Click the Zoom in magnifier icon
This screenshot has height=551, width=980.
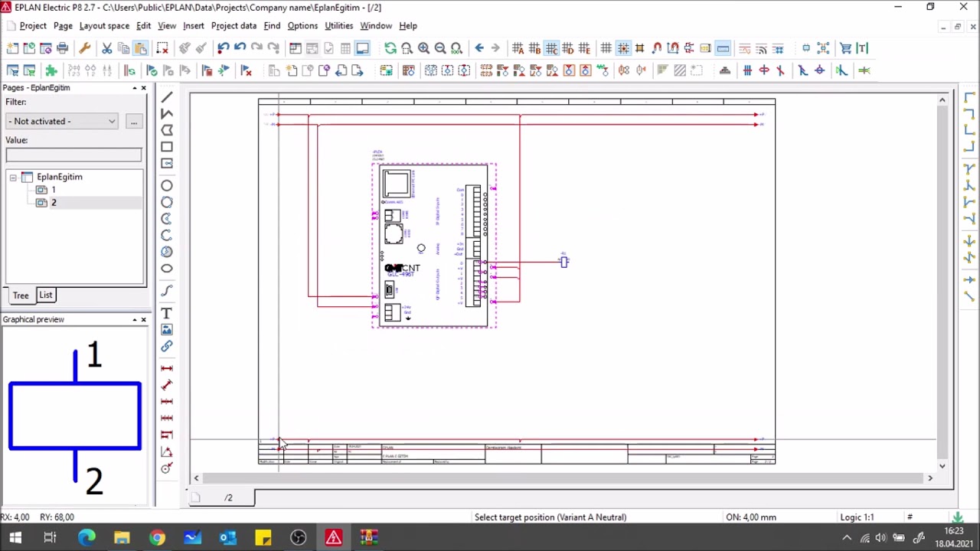(423, 48)
